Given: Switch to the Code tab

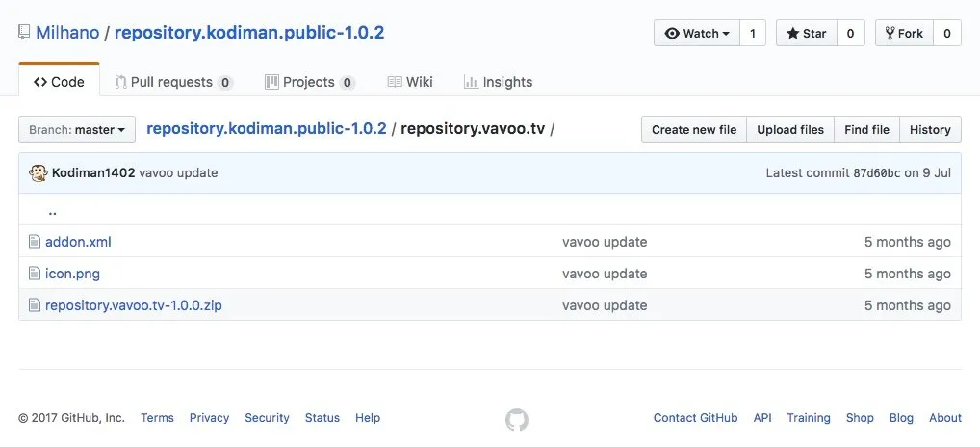Looking at the screenshot, I should pyautogui.click(x=60, y=82).
